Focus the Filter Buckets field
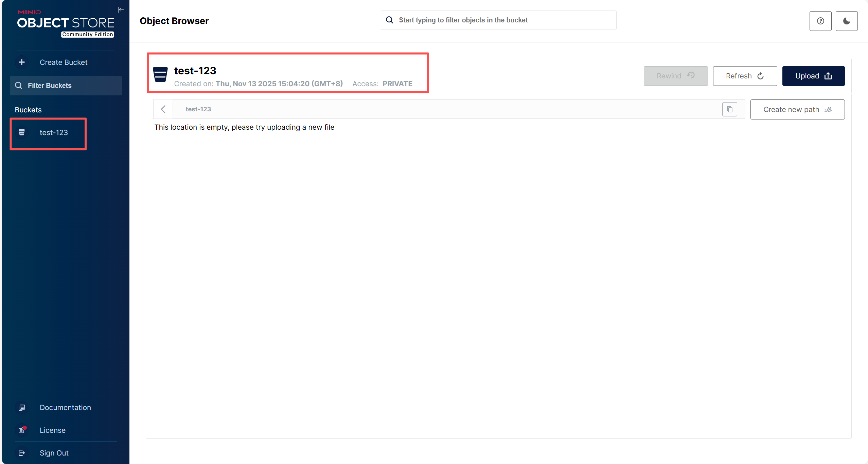Image resolution: width=868 pixels, height=464 pixels. [x=66, y=86]
